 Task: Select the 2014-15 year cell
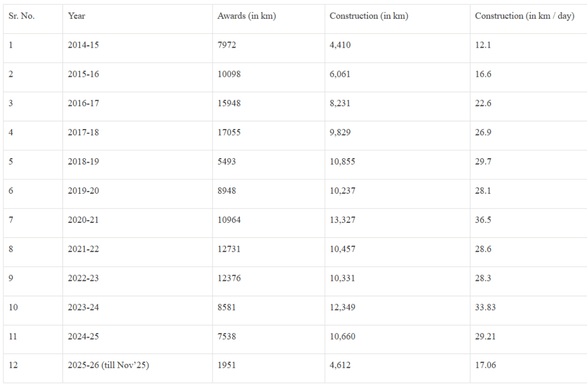click(x=83, y=45)
